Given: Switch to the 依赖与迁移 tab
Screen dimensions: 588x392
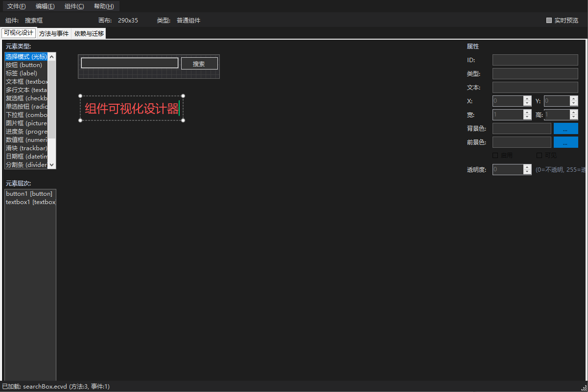Looking at the screenshot, I should (89, 34).
